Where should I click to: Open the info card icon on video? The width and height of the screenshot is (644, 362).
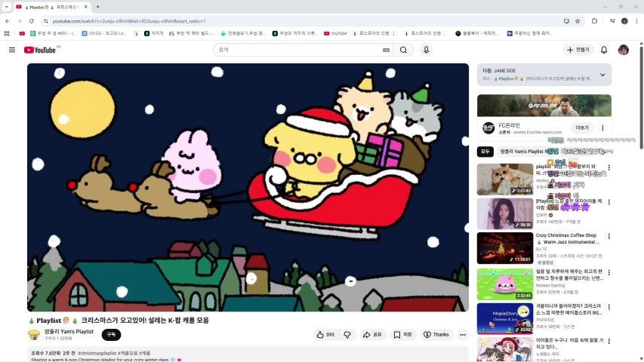point(60,73)
